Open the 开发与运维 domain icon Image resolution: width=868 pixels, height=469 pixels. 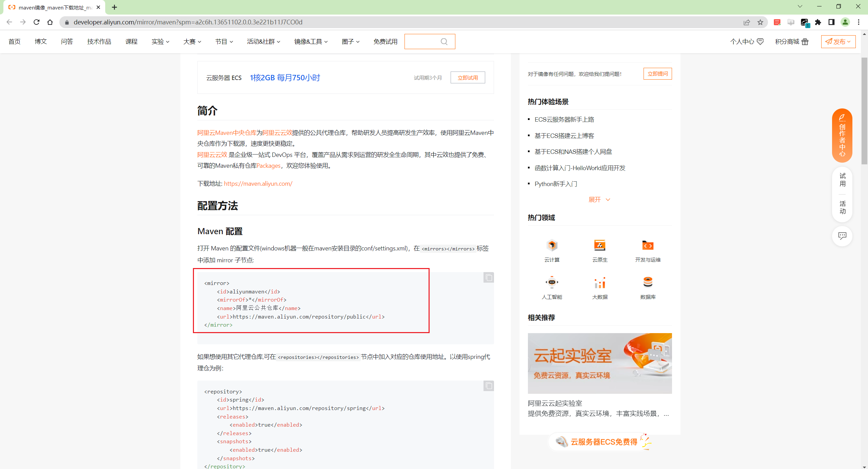(648, 245)
